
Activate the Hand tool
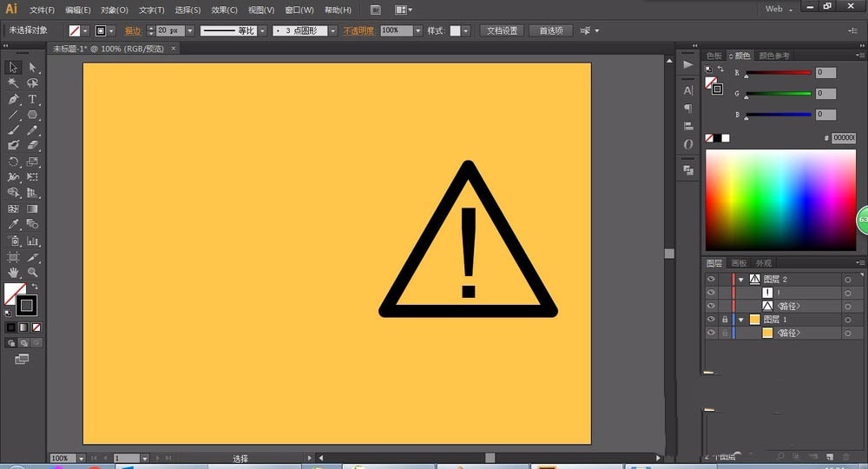coord(14,273)
